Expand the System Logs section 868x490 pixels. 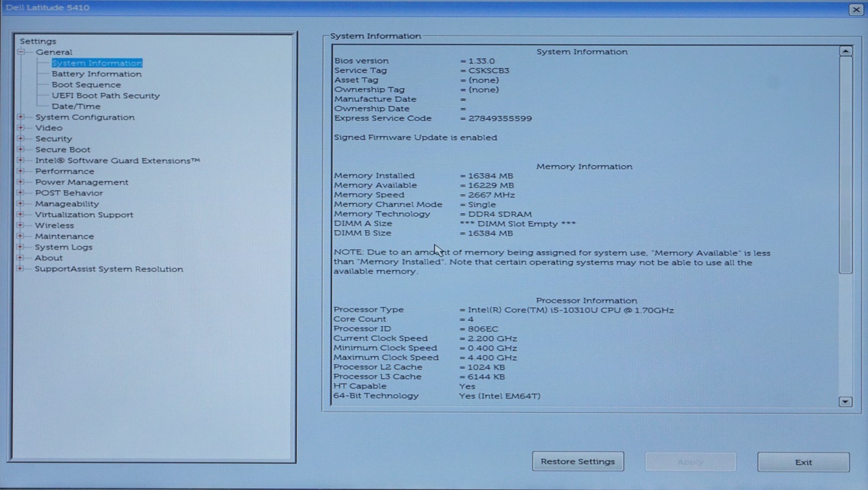point(21,247)
